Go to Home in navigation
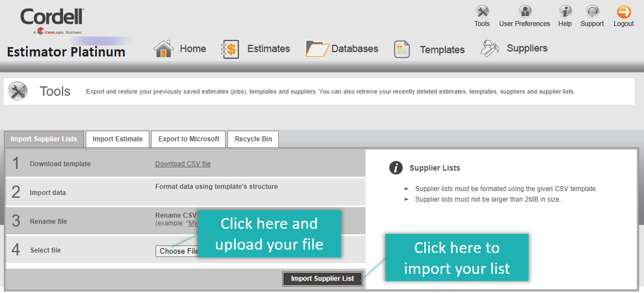Viewport: 644px width, 293px height. tap(193, 48)
